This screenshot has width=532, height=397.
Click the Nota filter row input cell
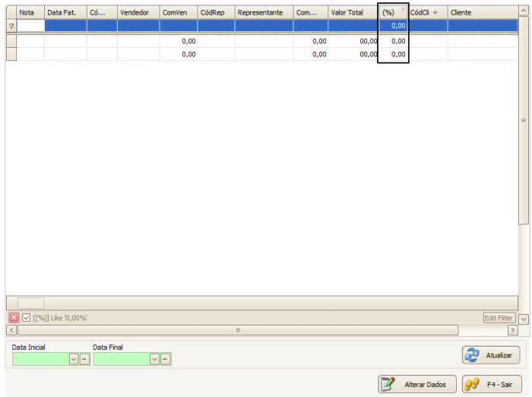pyautogui.click(x=30, y=26)
